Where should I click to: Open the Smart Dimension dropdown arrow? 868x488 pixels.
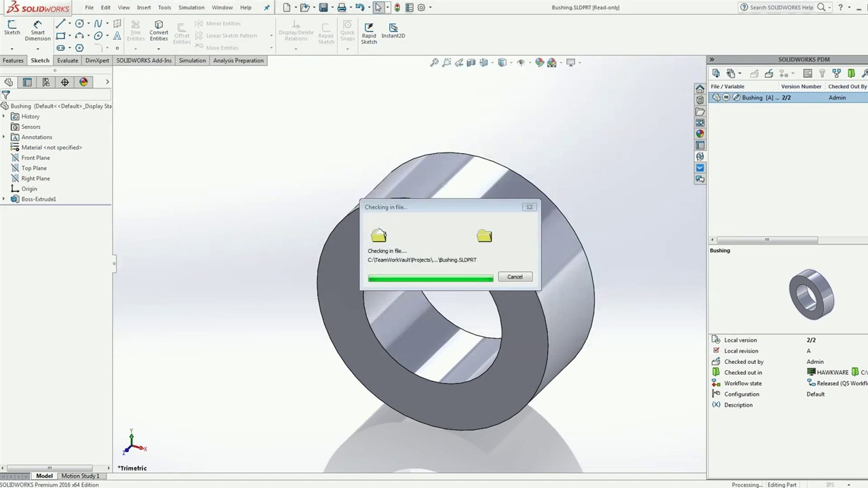37,48
